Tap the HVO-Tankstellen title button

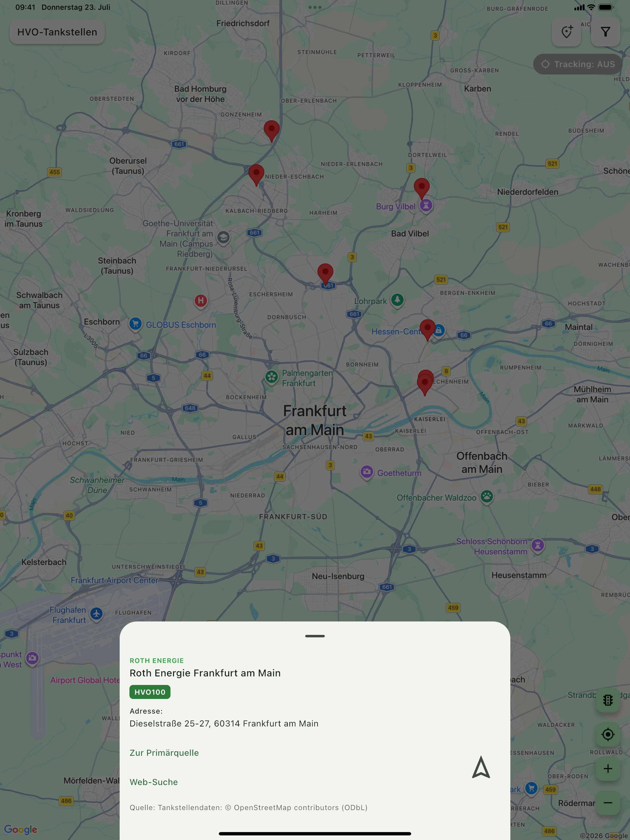point(57,32)
